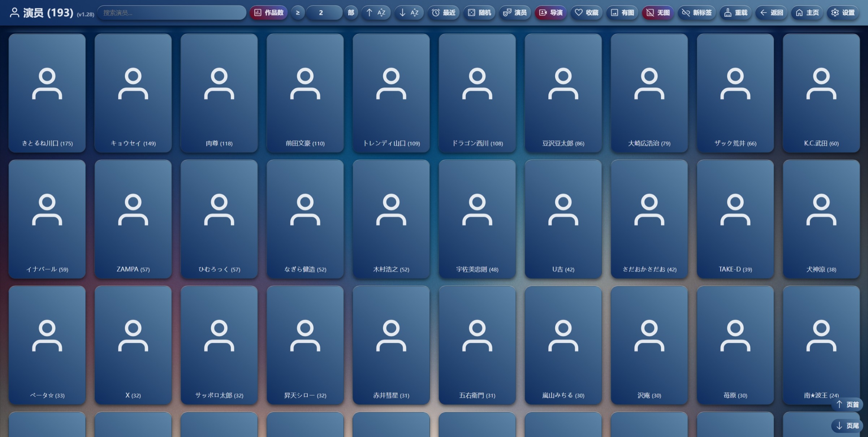Open the 肉尊 (118) card
This screenshot has width=868, height=437.
(x=219, y=93)
